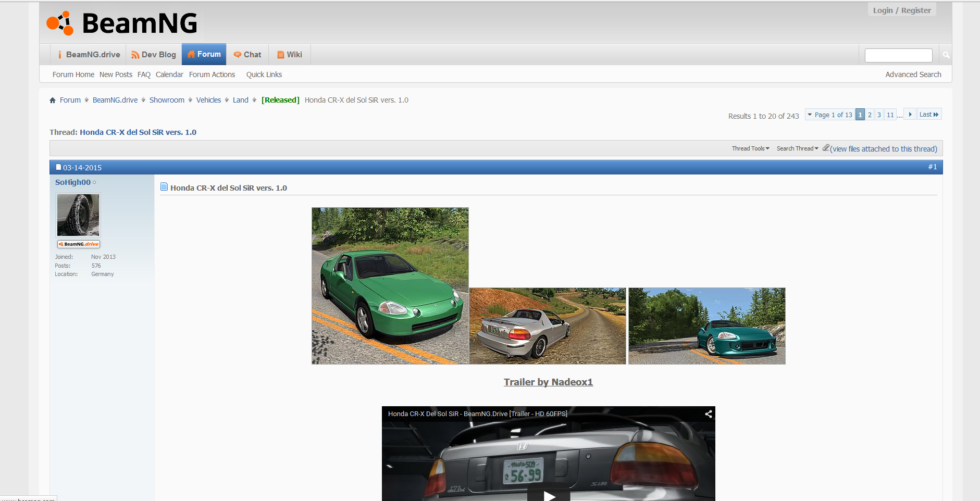Click into the forum search field

[898, 55]
